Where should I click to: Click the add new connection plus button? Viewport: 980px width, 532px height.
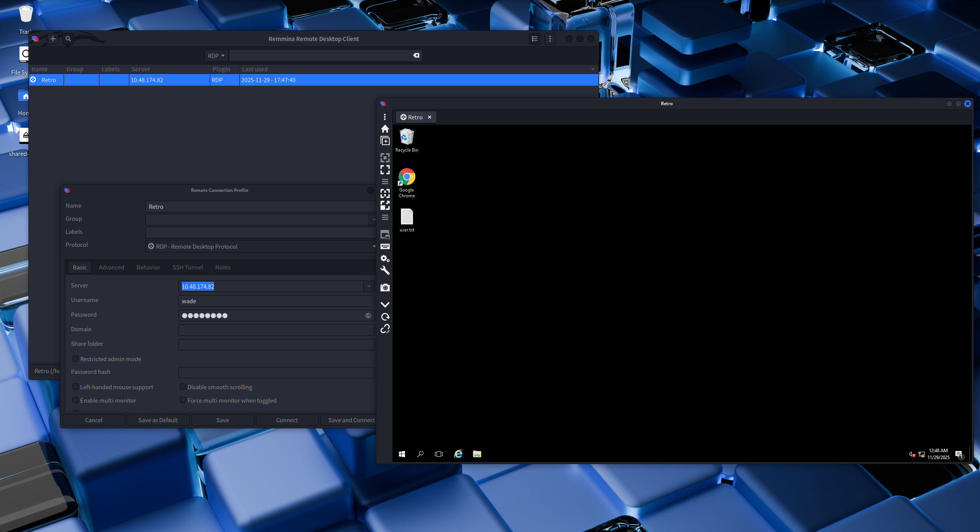coord(53,39)
